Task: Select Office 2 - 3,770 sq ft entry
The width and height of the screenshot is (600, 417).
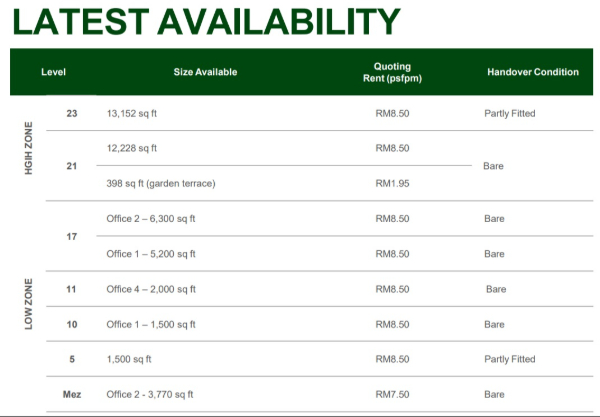Action: (x=150, y=394)
